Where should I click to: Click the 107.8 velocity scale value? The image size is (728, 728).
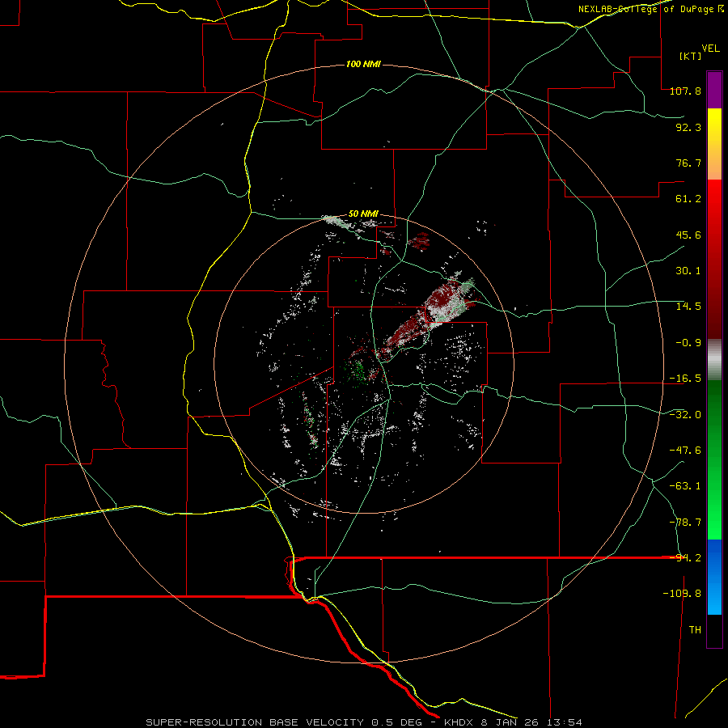point(685,91)
